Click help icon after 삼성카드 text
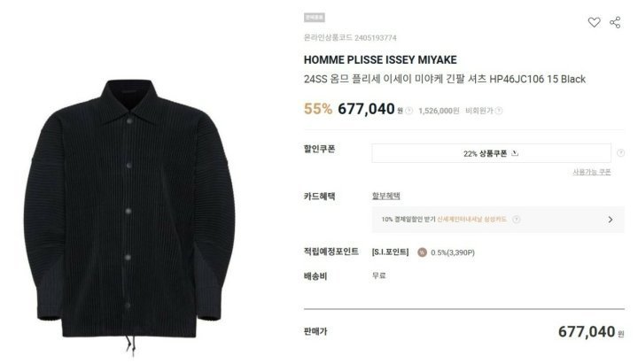Image resolution: width=638 pixels, height=364 pixels. [x=516, y=220]
